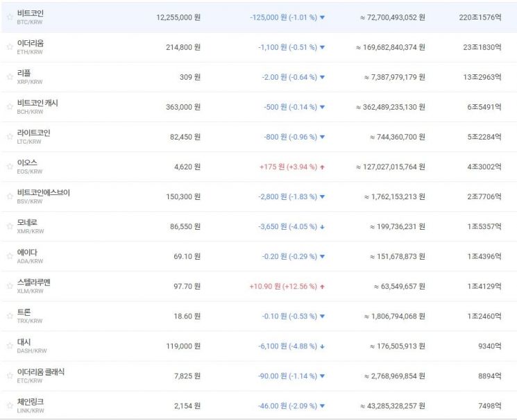
Task: Click the ADA/KRW pair label
Action: [x=30, y=261]
